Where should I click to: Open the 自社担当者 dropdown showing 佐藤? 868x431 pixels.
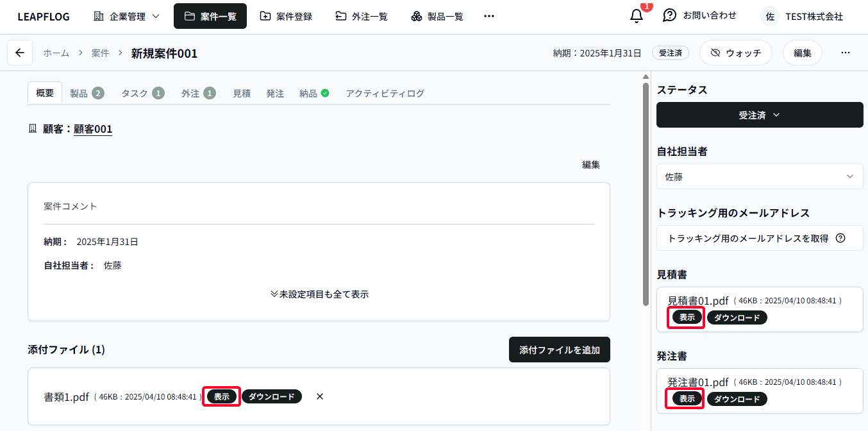coord(759,176)
